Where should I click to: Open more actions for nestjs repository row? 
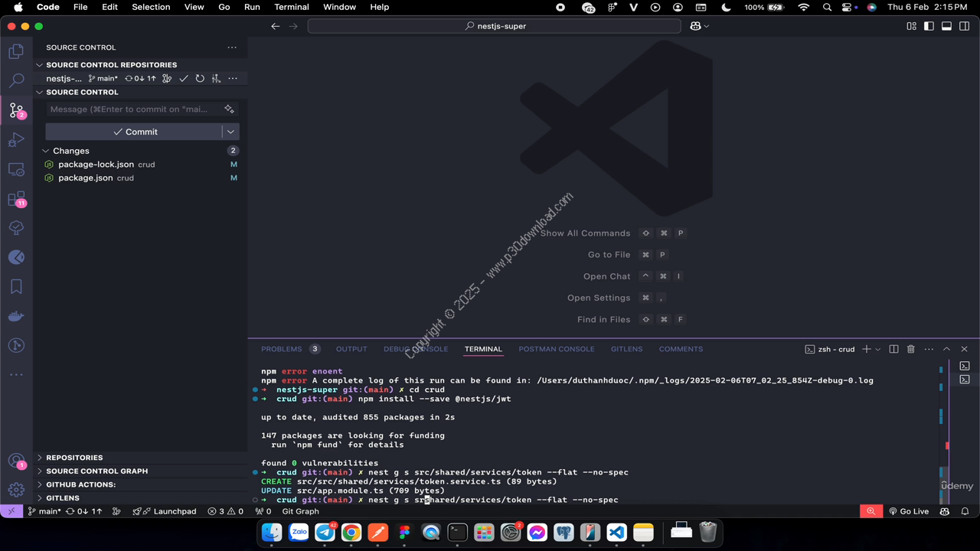point(233,78)
